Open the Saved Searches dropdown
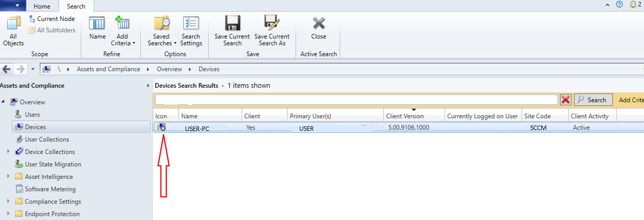 coord(162,31)
